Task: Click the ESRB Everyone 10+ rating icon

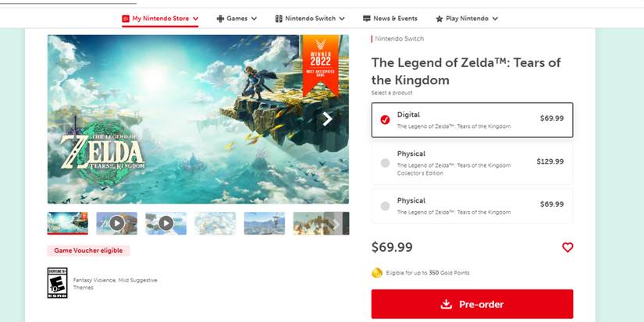Action: coord(58,282)
